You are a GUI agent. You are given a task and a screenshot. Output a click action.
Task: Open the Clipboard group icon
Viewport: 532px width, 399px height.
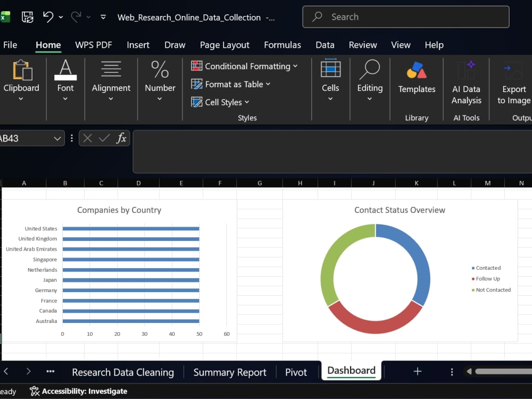[22, 71]
